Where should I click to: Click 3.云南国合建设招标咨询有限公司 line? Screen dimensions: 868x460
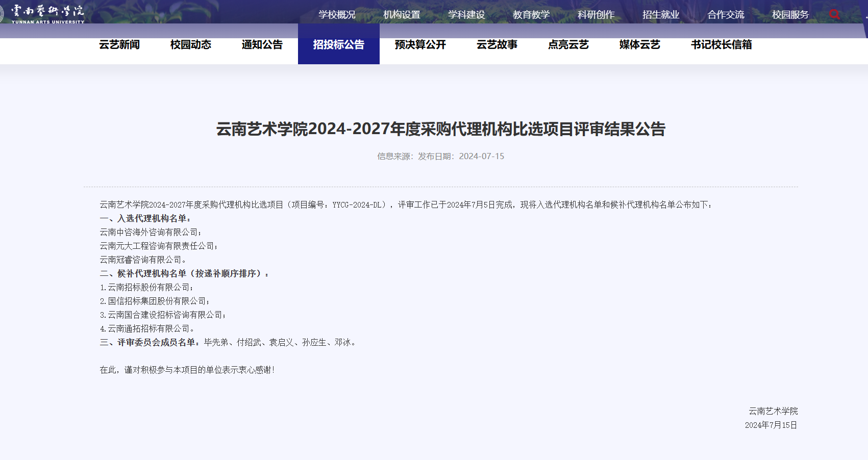(x=163, y=315)
